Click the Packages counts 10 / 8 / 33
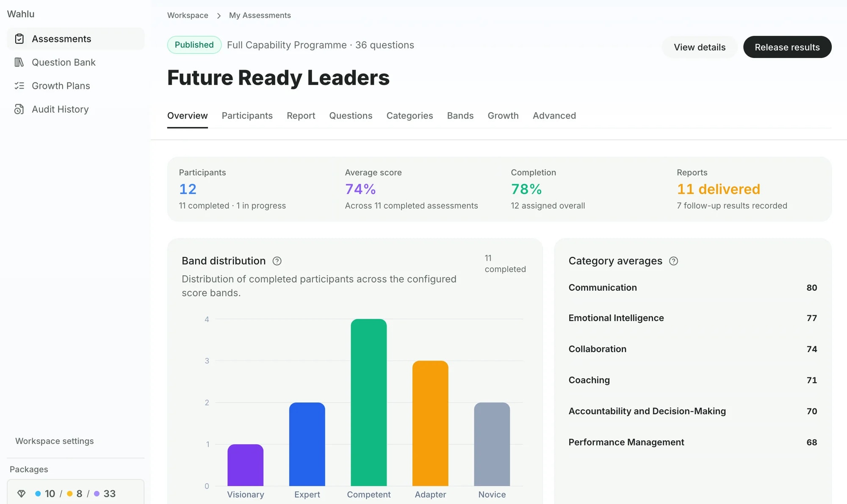This screenshot has width=847, height=504. [x=75, y=493]
